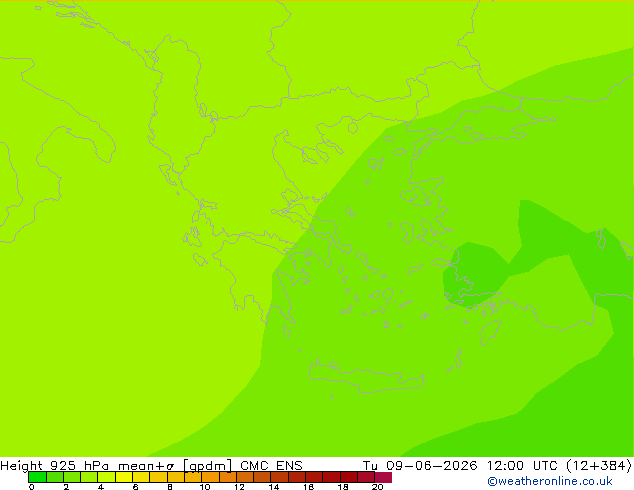This screenshot has height=490, width=634.
Task: Select the legend swatch starting at 8
Action: (x=176, y=477)
